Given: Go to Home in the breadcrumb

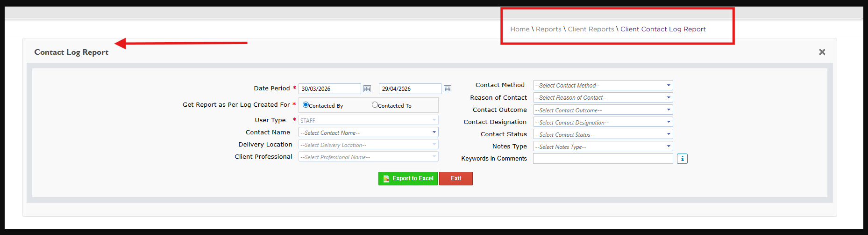Looking at the screenshot, I should point(519,29).
